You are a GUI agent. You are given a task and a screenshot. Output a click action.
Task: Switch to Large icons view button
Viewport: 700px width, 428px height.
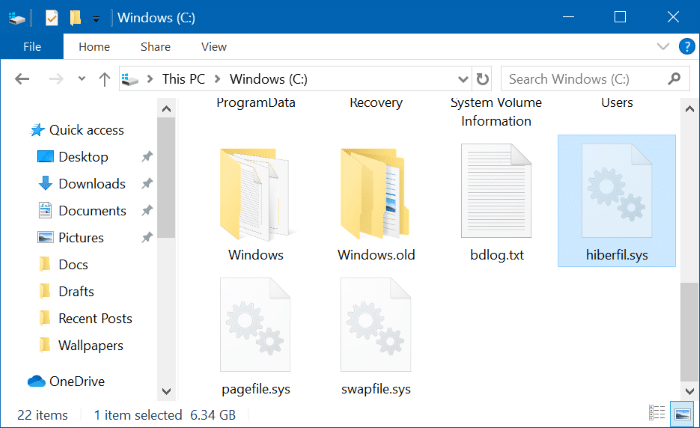tap(682, 413)
